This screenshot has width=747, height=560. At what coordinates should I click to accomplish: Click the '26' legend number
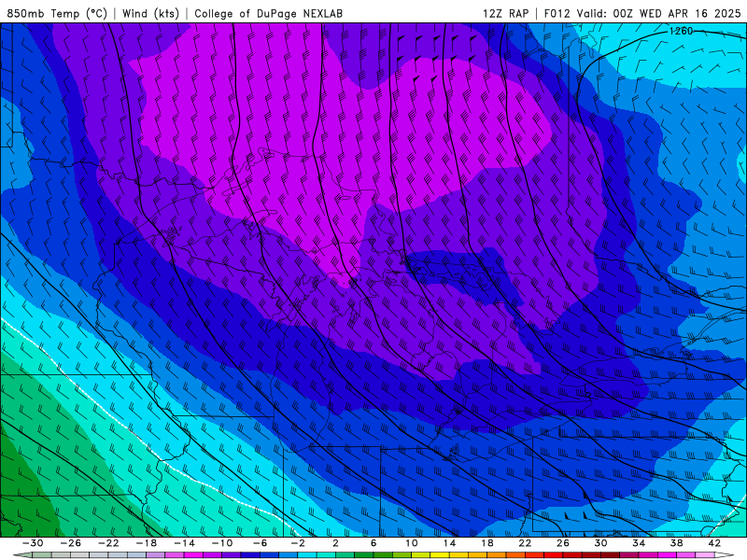point(563,543)
